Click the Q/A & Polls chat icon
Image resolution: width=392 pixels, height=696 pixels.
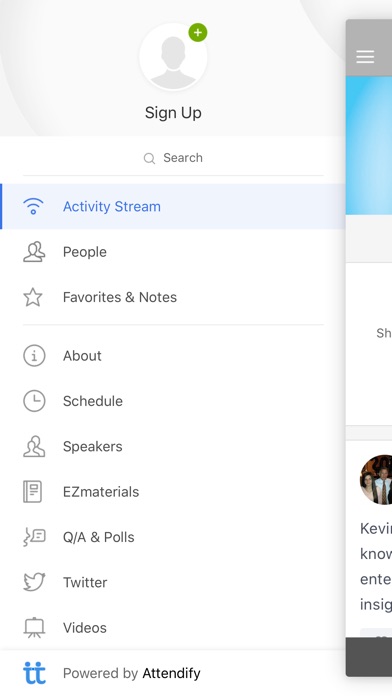(x=34, y=537)
